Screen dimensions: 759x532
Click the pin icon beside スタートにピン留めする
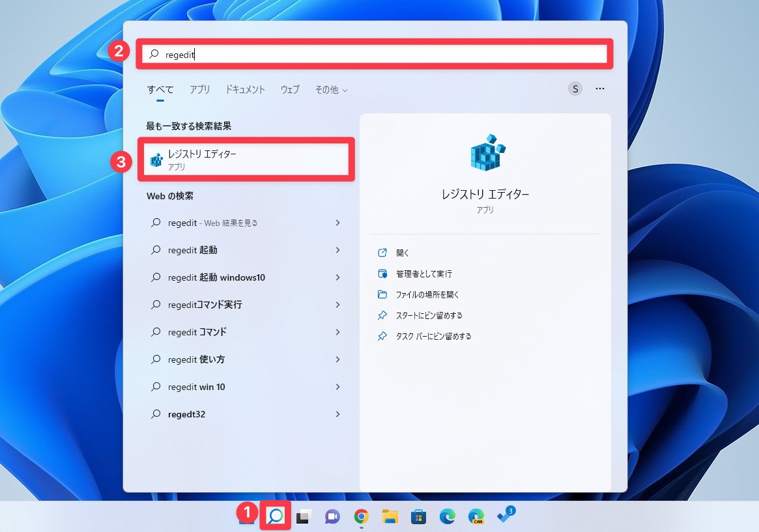[382, 315]
